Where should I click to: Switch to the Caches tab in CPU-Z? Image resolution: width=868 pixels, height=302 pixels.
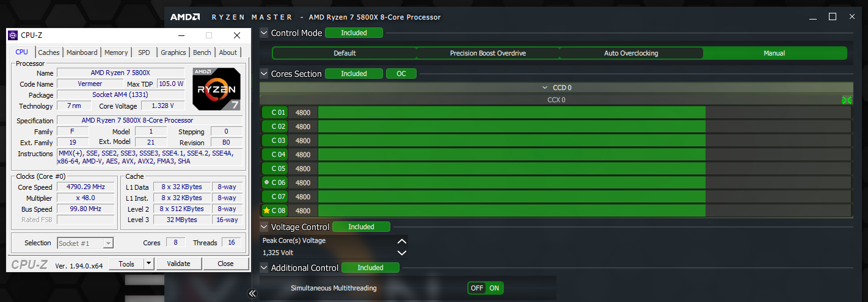tap(49, 52)
